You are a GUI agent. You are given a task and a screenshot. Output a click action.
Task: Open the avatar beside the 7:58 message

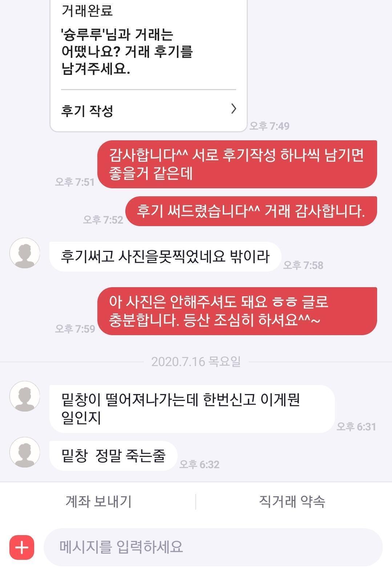[25, 253]
